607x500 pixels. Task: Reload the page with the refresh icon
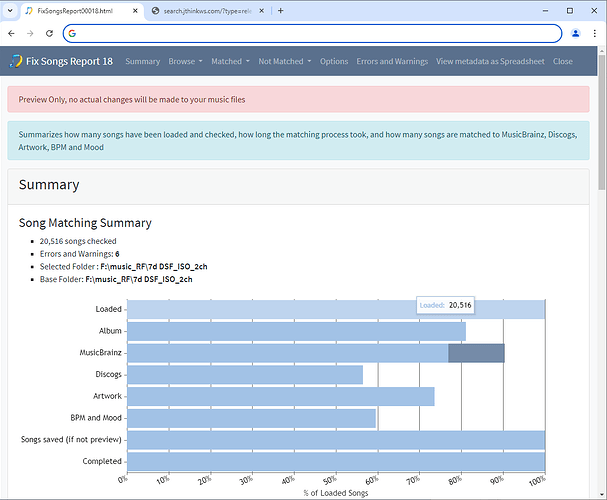[49, 34]
